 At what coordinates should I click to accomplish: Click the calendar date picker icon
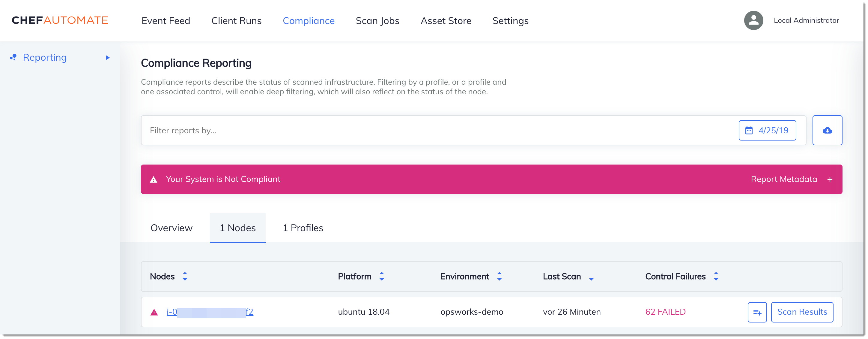click(751, 130)
